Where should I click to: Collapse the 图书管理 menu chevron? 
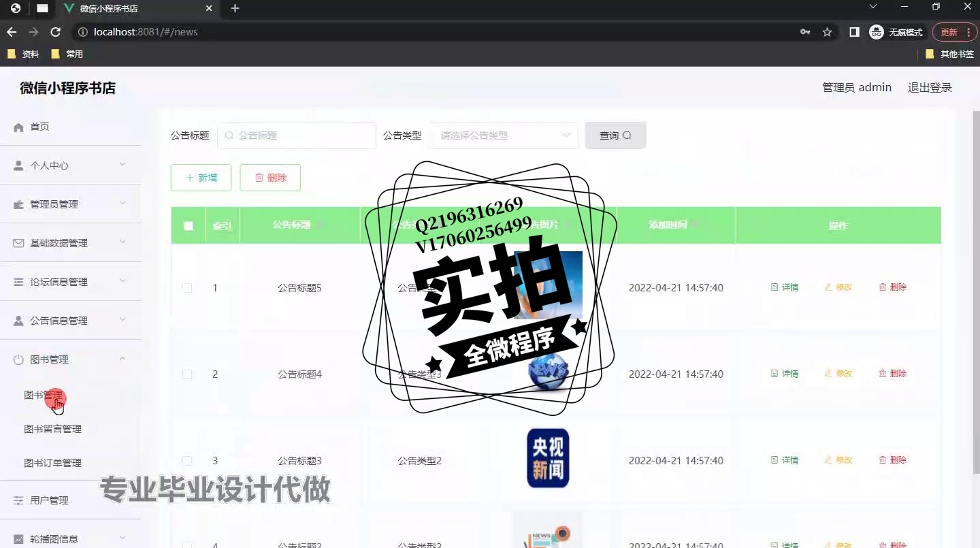click(122, 359)
